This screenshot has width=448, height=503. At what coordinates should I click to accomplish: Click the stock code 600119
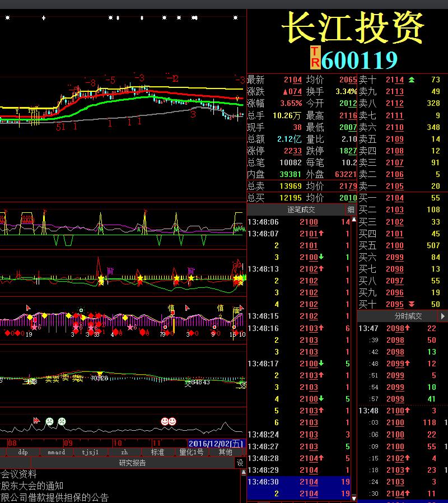pyautogui.click(x=360, y=60)
